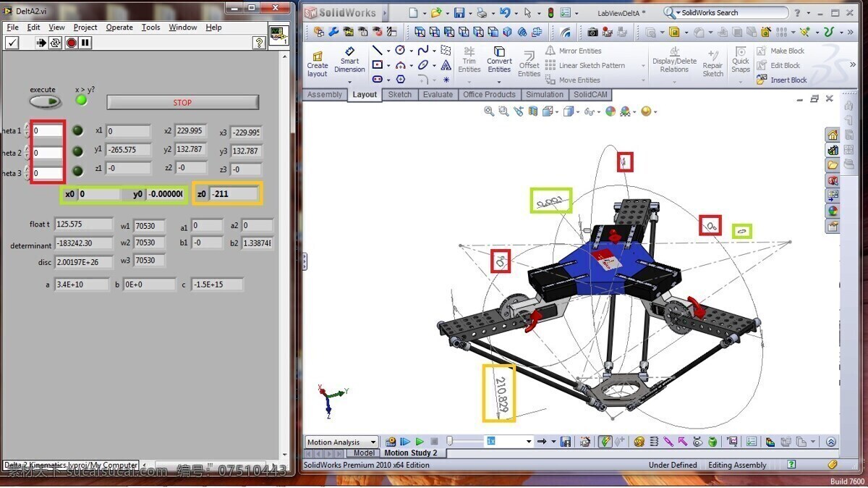Click the LED next to theta 1
Screen dimensions: 868x488
pyautogui.click(x=77, y=131)
